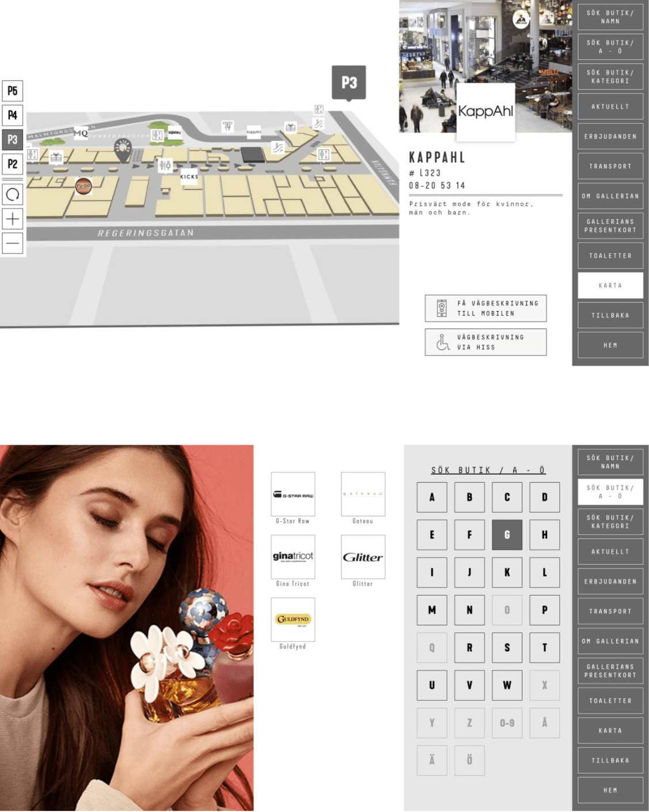The width and height of the screenshot is (649, 812).
Task: Open the G-Star Raw store tile
Action: [293, 494]
